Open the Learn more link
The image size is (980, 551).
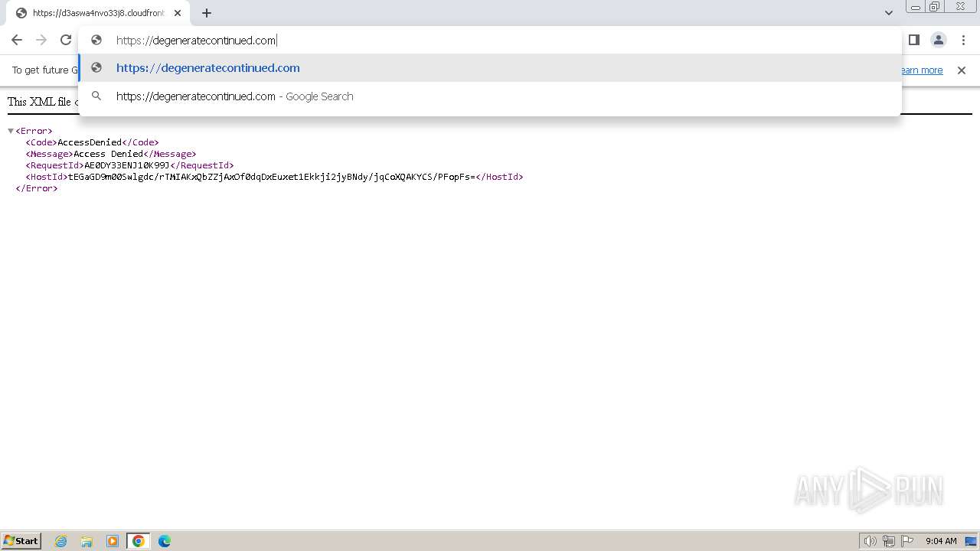922,70
